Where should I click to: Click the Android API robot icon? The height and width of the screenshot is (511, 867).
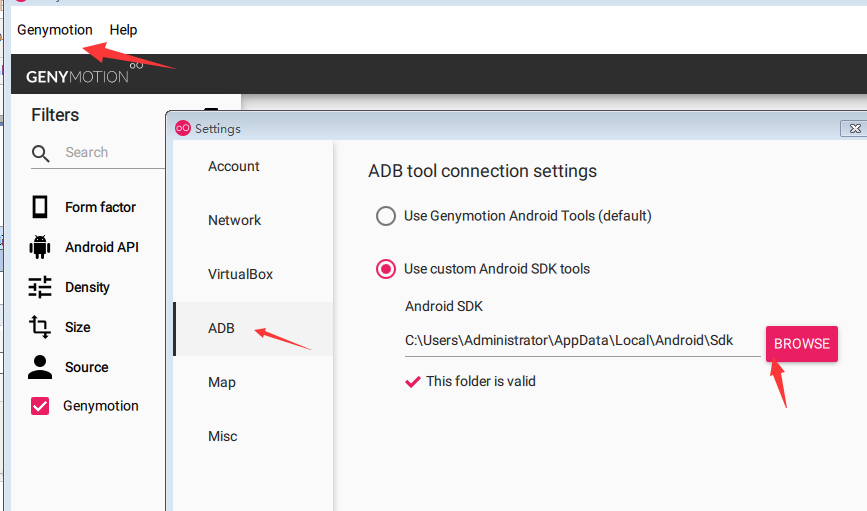click(40, 247)
